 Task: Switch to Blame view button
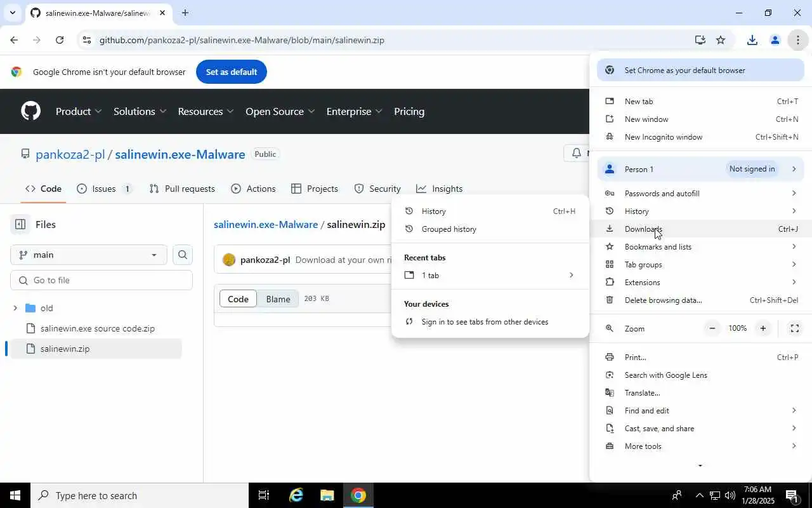click(x=278, y=299)
